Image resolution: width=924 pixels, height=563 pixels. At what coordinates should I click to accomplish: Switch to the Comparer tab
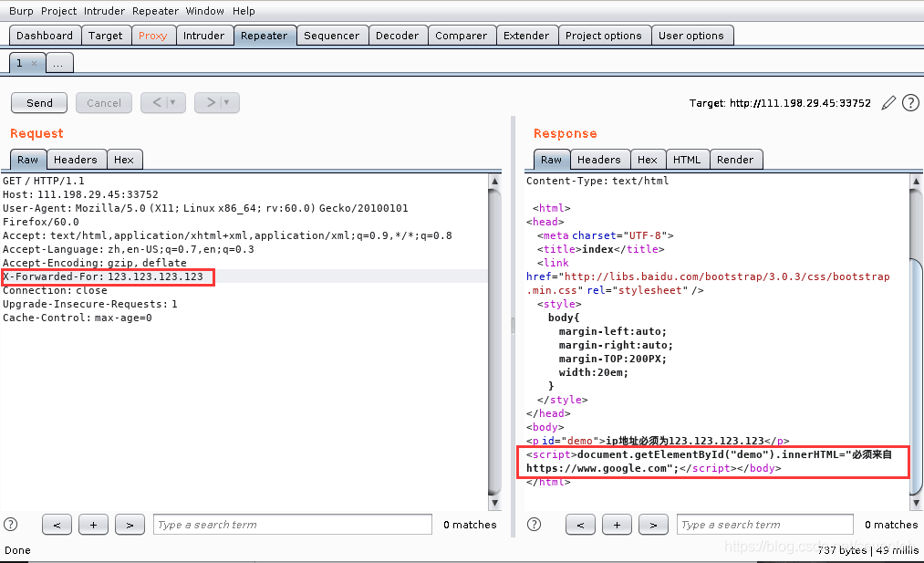[462, 36]
